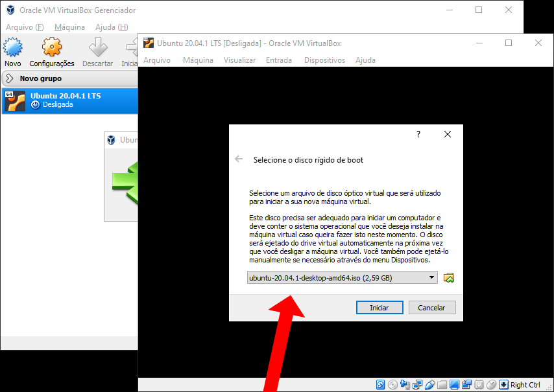Open the Visualizar menu
The width and height of the screenshot is (554, 392).
[x=239, y=60]
